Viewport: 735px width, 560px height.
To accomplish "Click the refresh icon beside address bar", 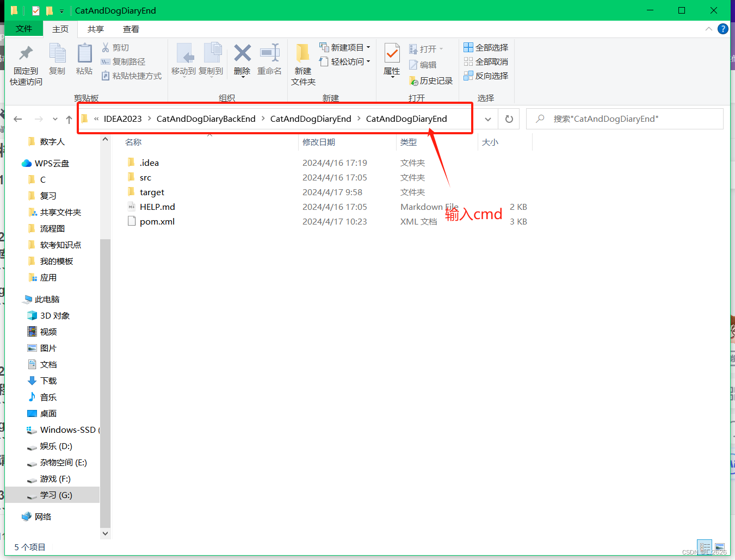I will click(509, 119).
